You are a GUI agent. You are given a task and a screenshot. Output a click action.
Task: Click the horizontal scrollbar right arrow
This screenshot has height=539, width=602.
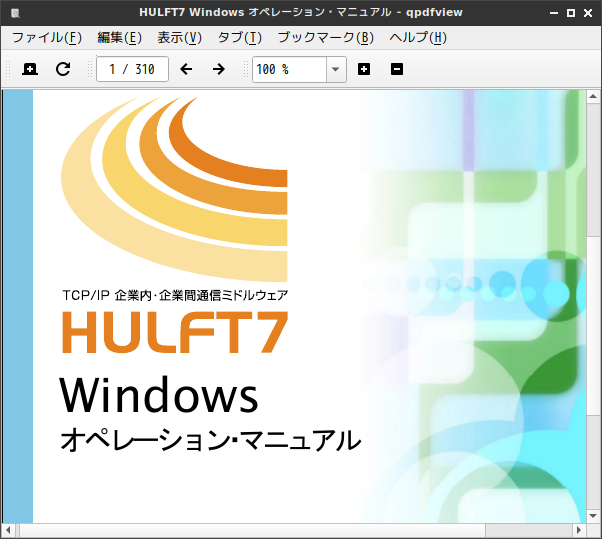point(579,531)
